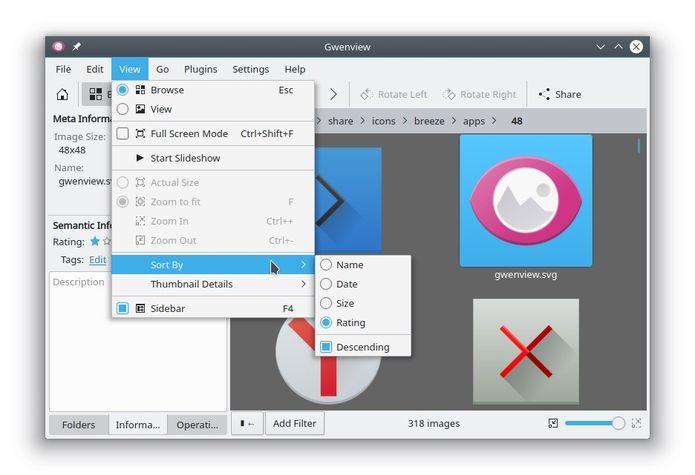Viewport: 695px width, 475px height.
Task: Expand the Sort By submenu
Action: point(213,265)
